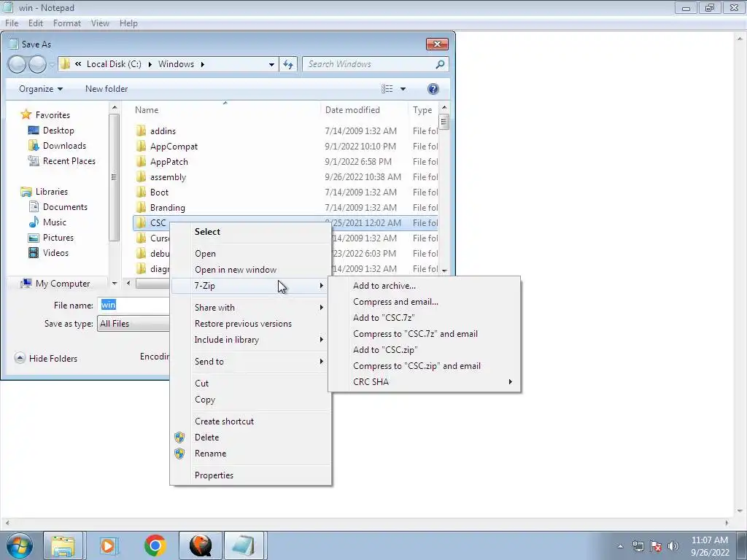Click the New folder button

[107, 89]
